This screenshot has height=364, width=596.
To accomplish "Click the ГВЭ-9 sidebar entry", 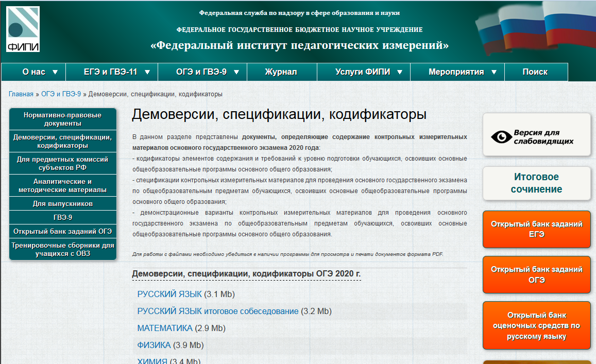I will coord(62,217).
